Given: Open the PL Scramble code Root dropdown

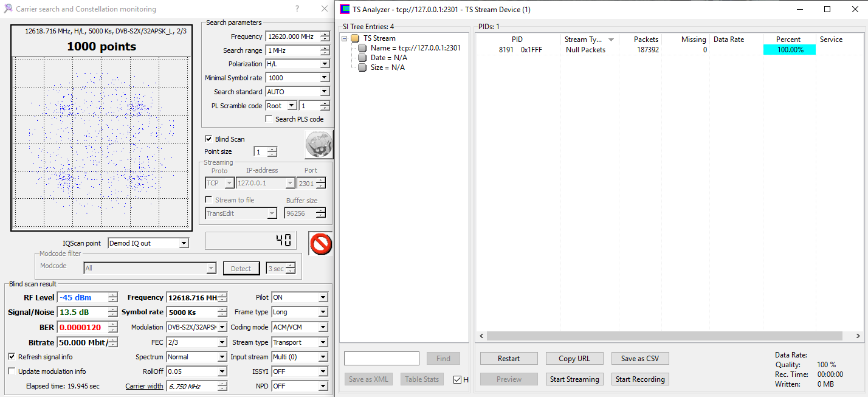Looking at the screenshot, I should coord(292,106).
